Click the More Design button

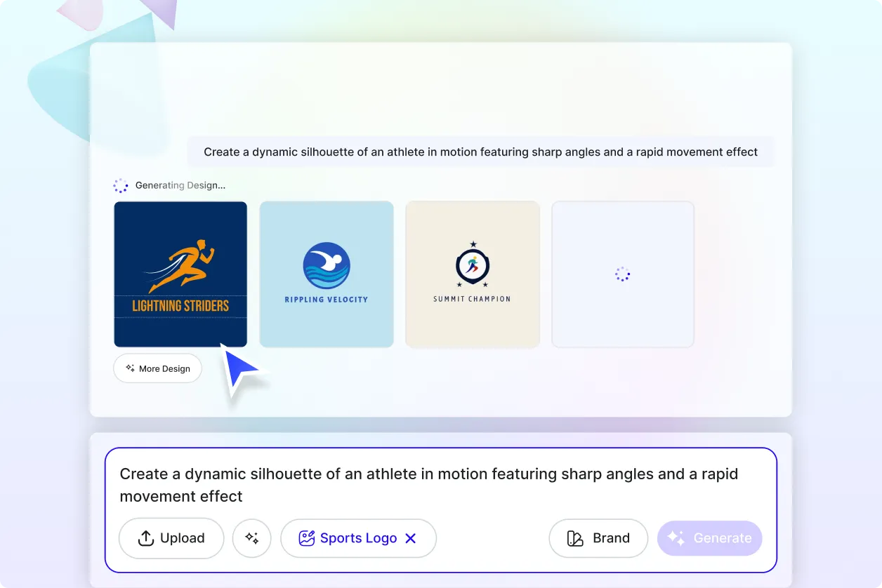pos(157,368)
